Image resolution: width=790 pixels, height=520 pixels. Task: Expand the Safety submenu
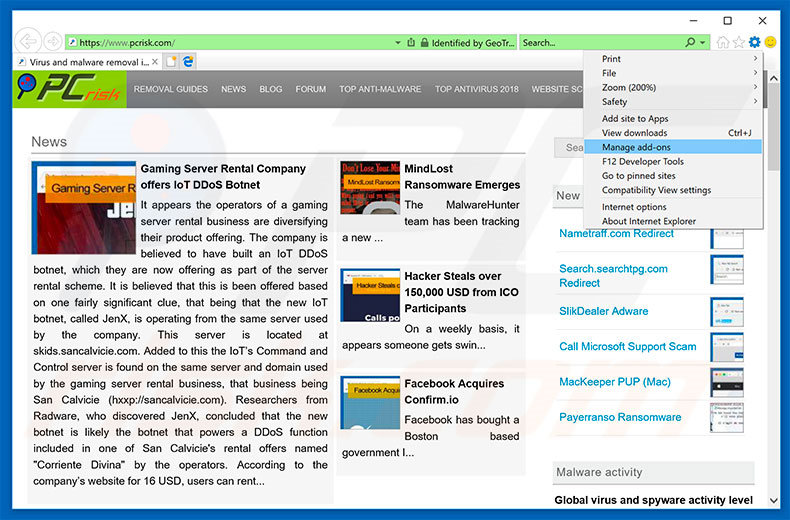673,102
